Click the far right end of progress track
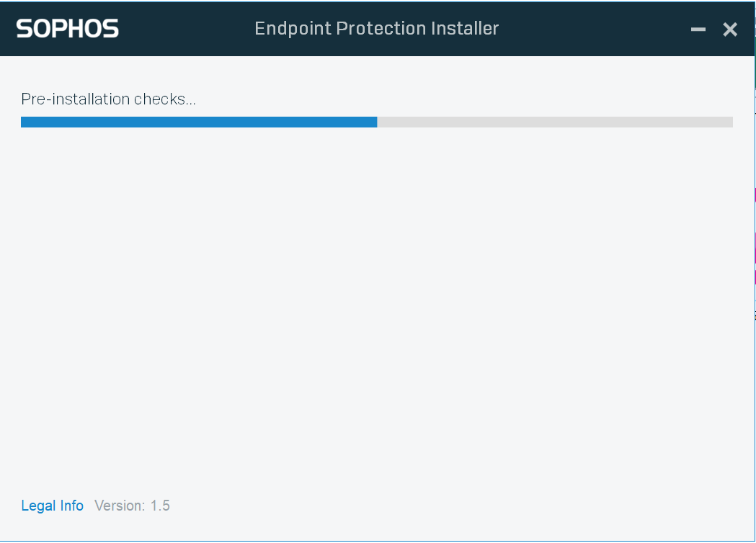The width and height of the screenshot is (756, 543). (730, 122)
